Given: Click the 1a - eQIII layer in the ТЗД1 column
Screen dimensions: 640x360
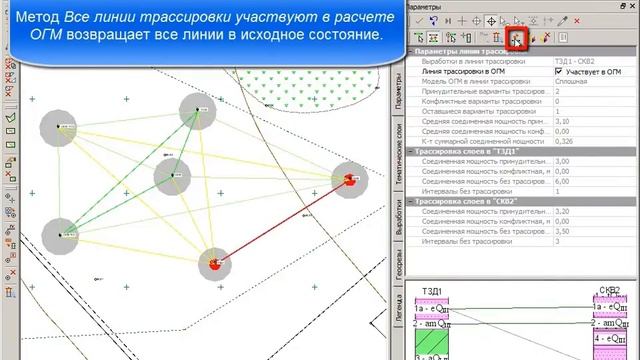Looking at the screenshot, I should [x=432, y=309].
